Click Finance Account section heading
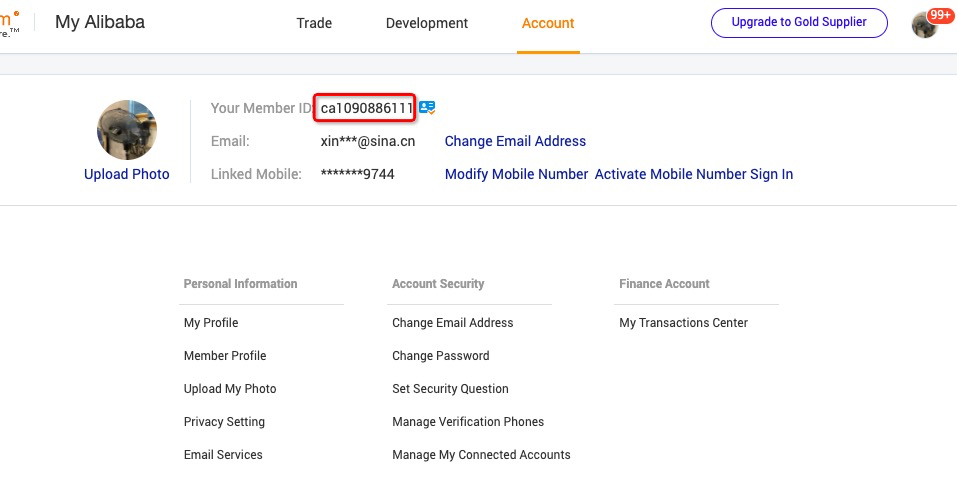The height and width of the screenshot is (501, 957). point(665,284)
